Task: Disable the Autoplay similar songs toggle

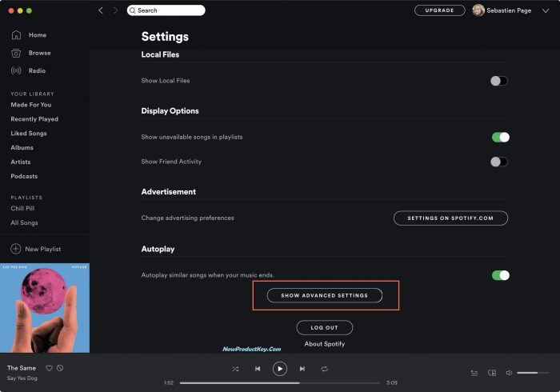Action: (x=500, y=275)
